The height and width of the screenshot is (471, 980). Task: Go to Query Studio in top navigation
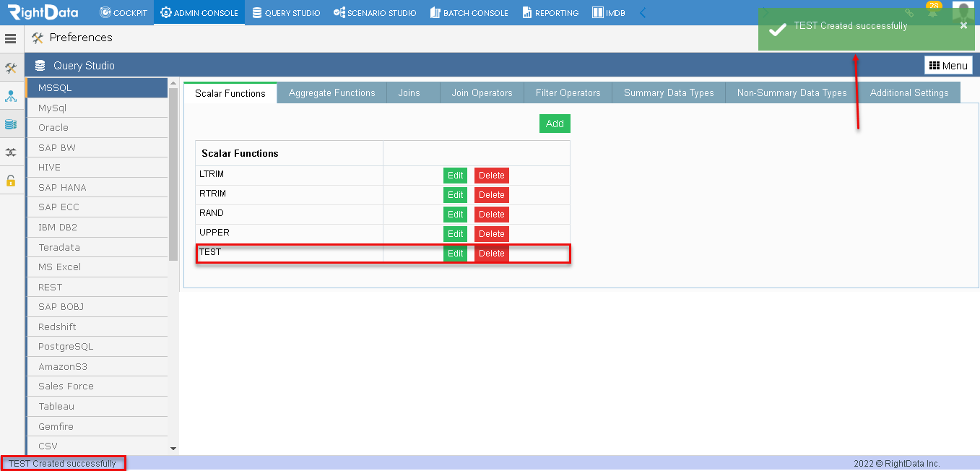(286, 12)
